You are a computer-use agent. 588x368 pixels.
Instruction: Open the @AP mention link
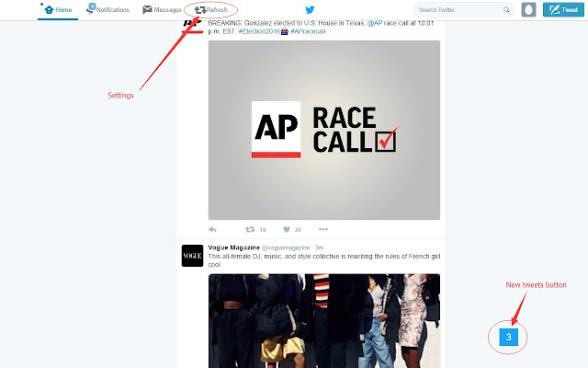pos(375,23)
